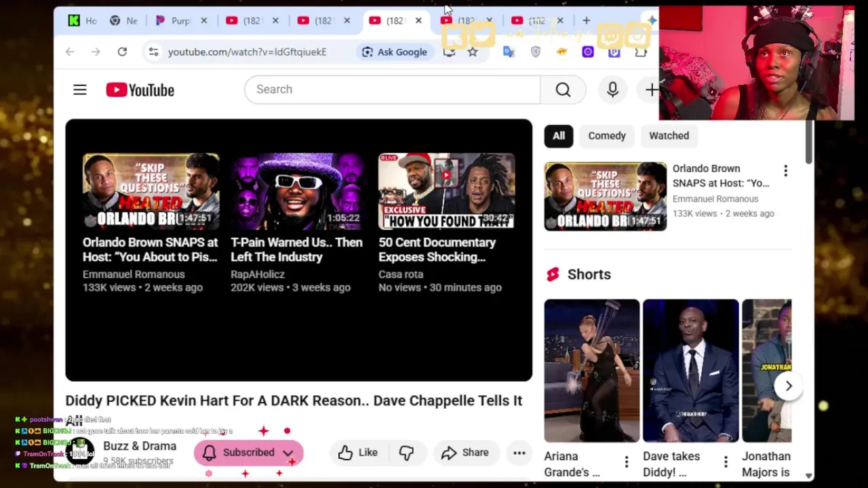The width and height of the screenshot is (868, 488).
Task: Go forward using browser forward arrow
Action: (x=96, y=52)
